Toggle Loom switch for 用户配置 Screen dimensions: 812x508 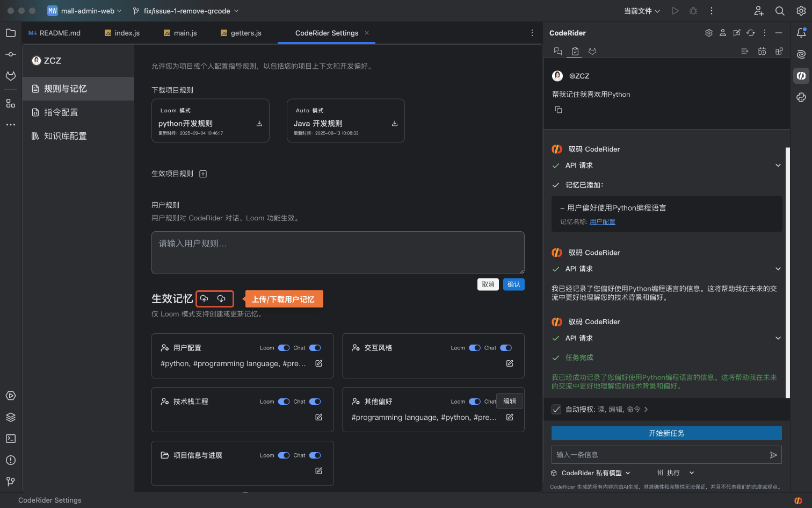(284, 348)
